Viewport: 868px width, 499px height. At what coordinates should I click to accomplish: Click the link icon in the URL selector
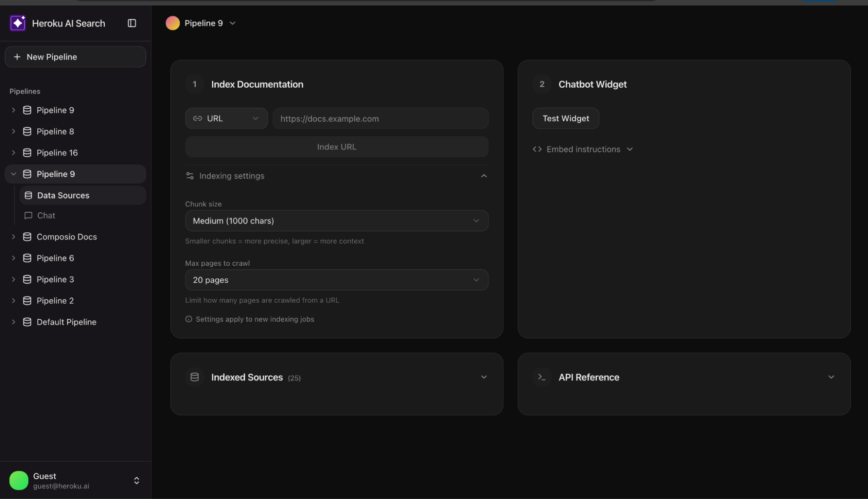198,118
